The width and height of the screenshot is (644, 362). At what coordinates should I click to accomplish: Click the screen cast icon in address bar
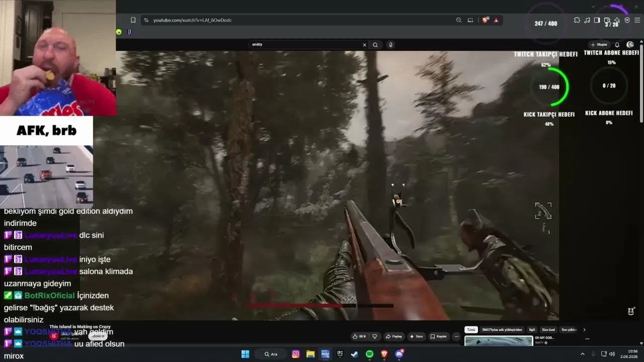470,20
